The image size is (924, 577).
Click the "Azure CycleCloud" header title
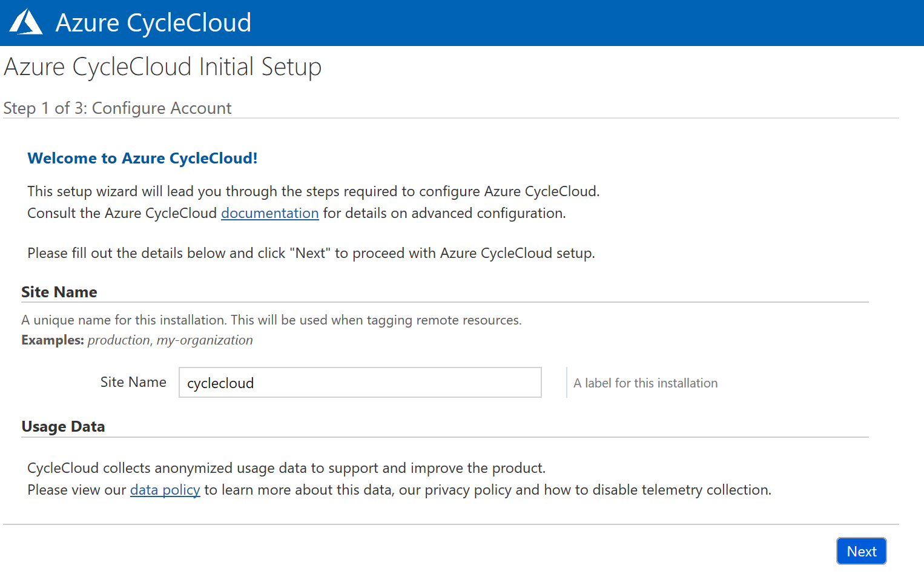tap(153, 22)
